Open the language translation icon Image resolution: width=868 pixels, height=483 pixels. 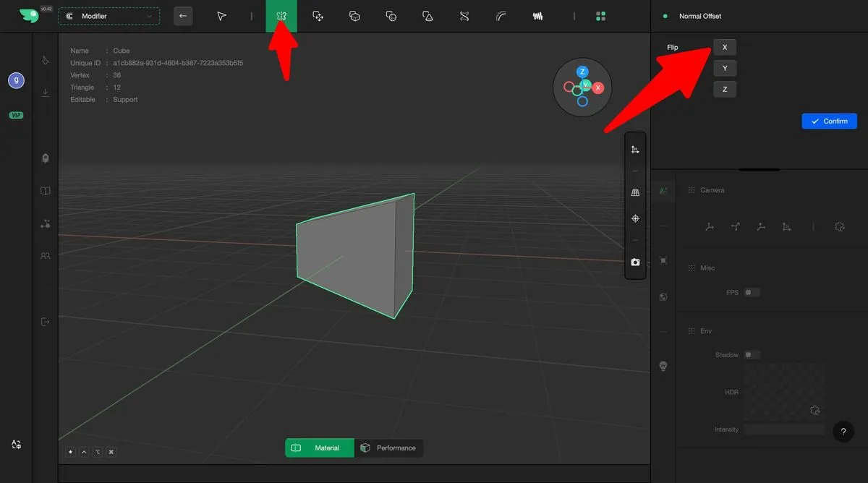coord(16,445)
